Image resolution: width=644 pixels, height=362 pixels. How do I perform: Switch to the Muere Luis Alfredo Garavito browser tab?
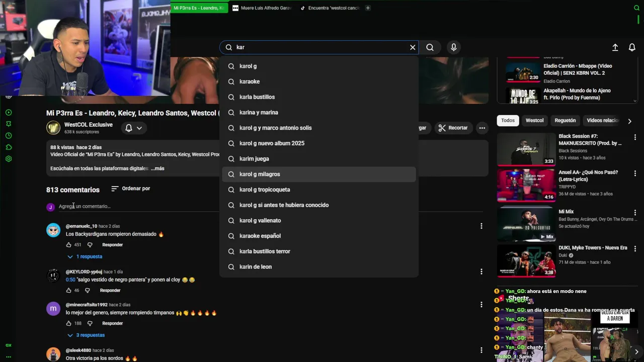point(262,8)
